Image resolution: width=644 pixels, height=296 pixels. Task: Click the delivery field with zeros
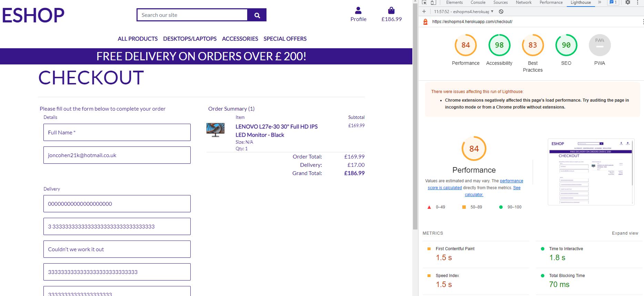pos(117,204)
